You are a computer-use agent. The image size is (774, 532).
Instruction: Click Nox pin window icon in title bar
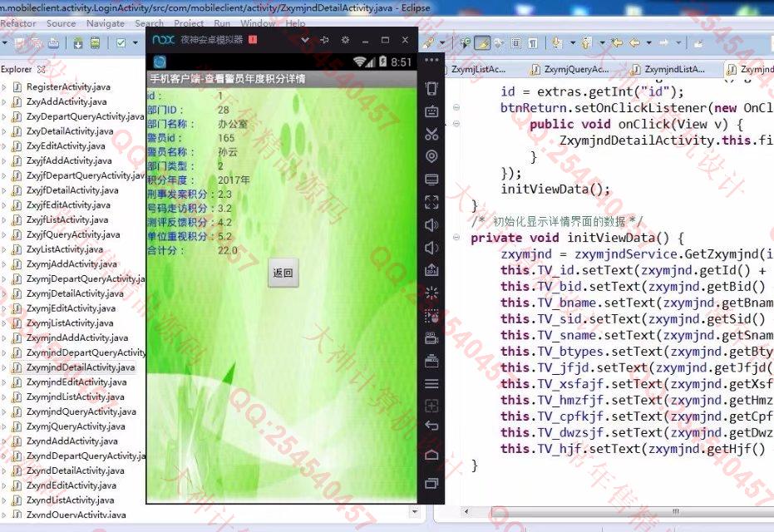click(x=324, y=40)
